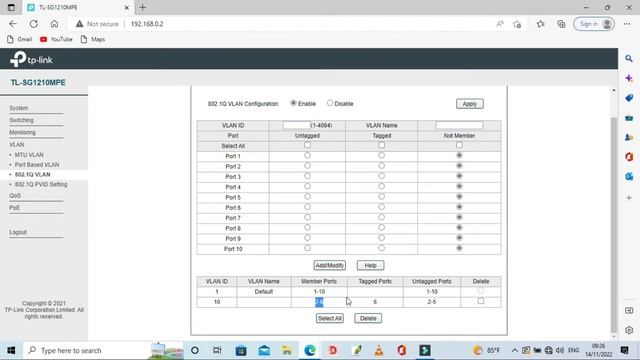Screen dimensions: 640x360
Task: Set Port 1 as Untagged
Action: point(307,156)
